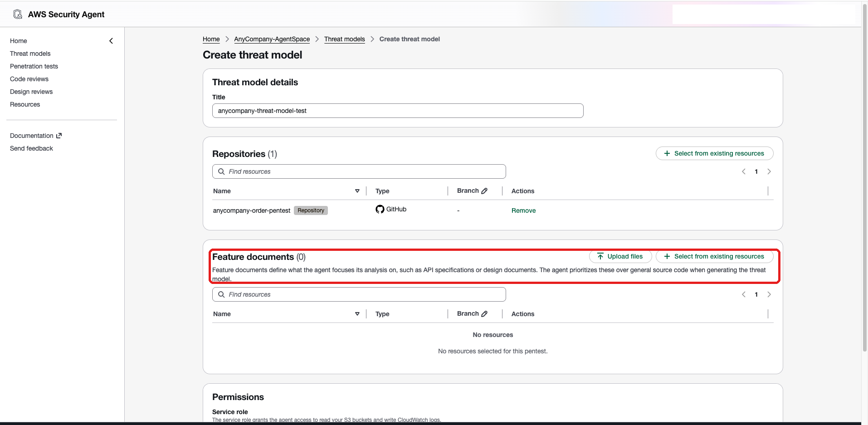This screenshot has height=425, width=868.
Task: Go to next page in Feature documents pagination
Action: pyautogui.click(x=769, y=294)
